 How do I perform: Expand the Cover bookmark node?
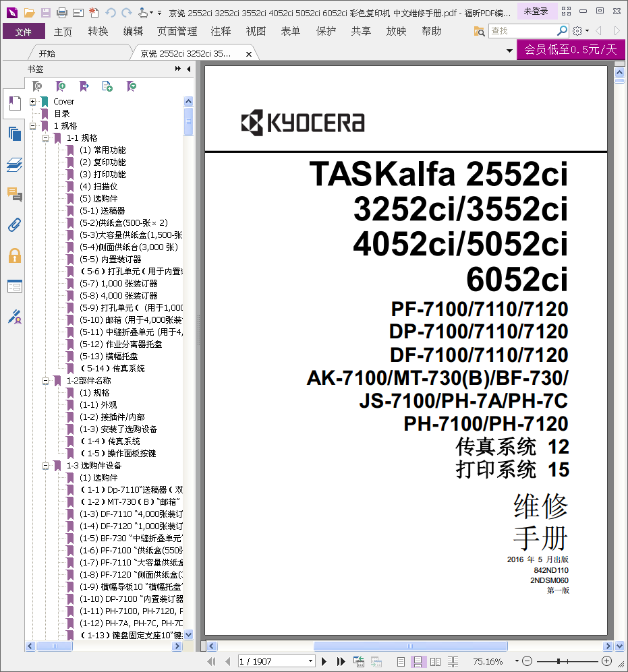click(x=32, y=102)
